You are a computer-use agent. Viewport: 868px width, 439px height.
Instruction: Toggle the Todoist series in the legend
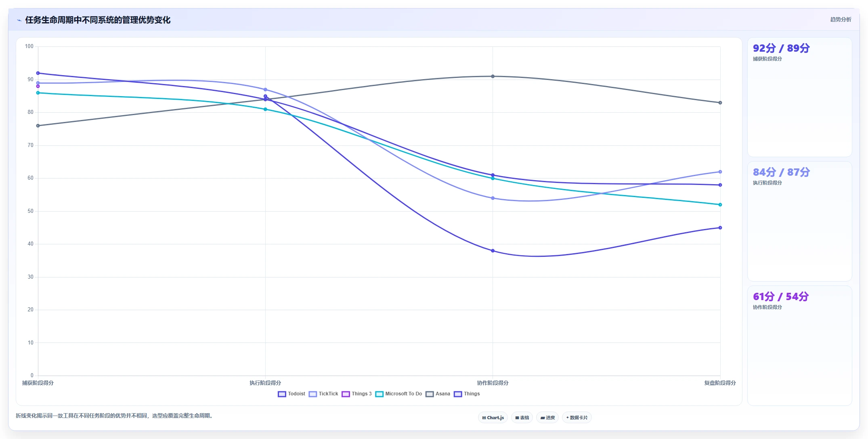291,394
